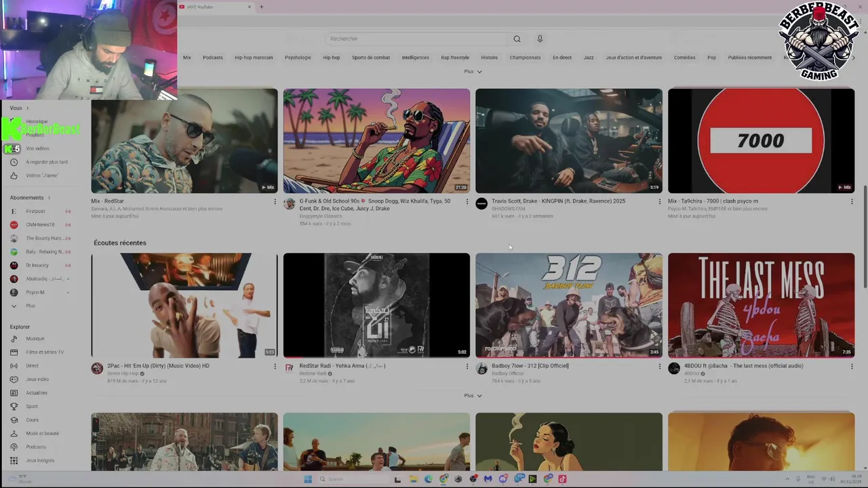Open more options for G-Funk Old School video
The image size is (868, 488).
point(467,201)
